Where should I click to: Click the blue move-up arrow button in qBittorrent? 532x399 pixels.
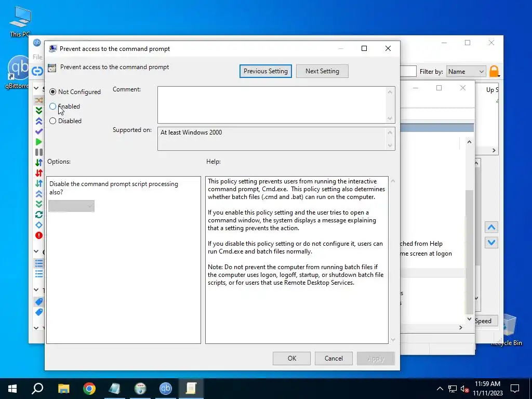point(491,228)
